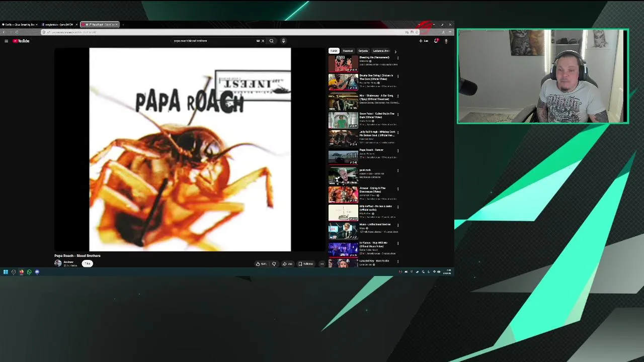Image resolution: width=644 pixels, height=362 pixels.
Task: Save the video with Tallenna button
Action: (306, 263)
